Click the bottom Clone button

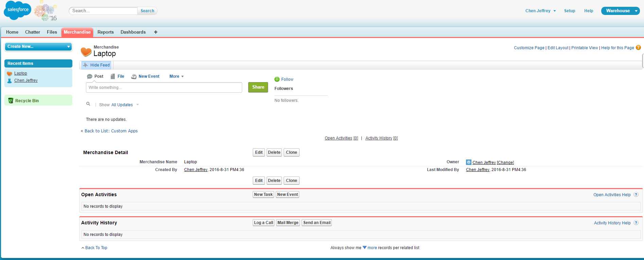[x=291, y=181]
